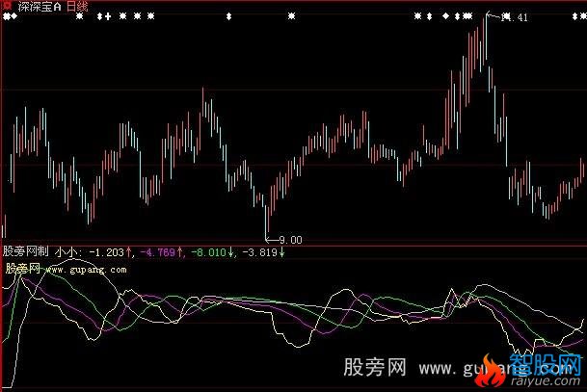Open the 日线 period label

77,6
